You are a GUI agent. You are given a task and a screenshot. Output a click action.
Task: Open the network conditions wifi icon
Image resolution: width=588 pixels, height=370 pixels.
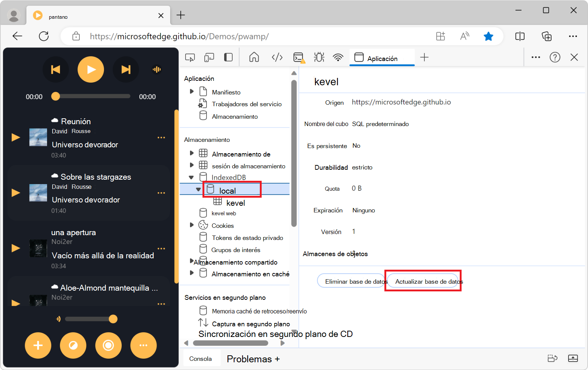(x=338, y=57)
